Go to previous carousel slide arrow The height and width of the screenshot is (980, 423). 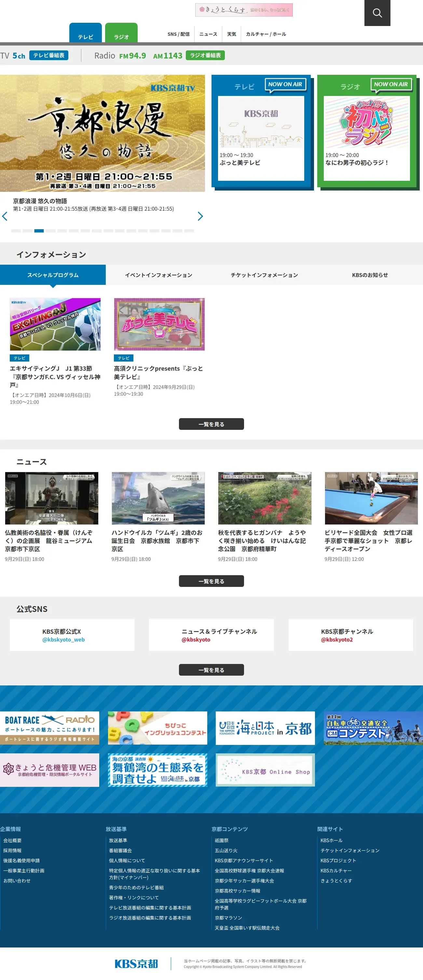coord(5,216)
